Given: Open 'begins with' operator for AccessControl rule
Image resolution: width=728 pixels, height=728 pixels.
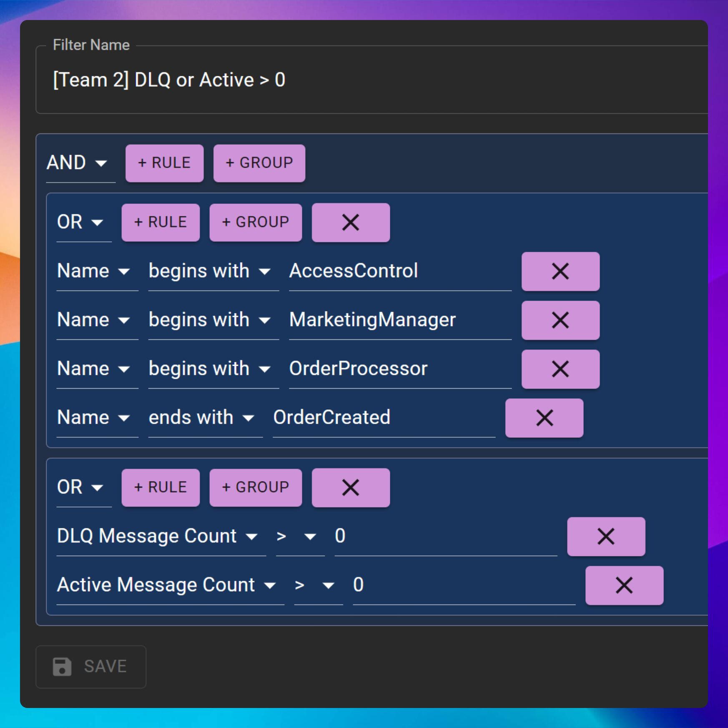Looking at the screenshot, I should click(x=213, y=271).
